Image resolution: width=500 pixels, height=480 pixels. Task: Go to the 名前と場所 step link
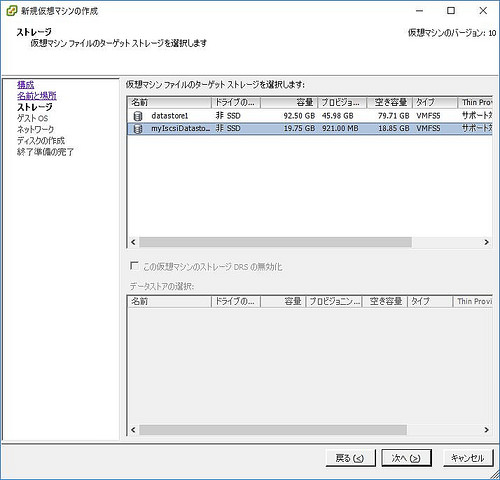37,96
